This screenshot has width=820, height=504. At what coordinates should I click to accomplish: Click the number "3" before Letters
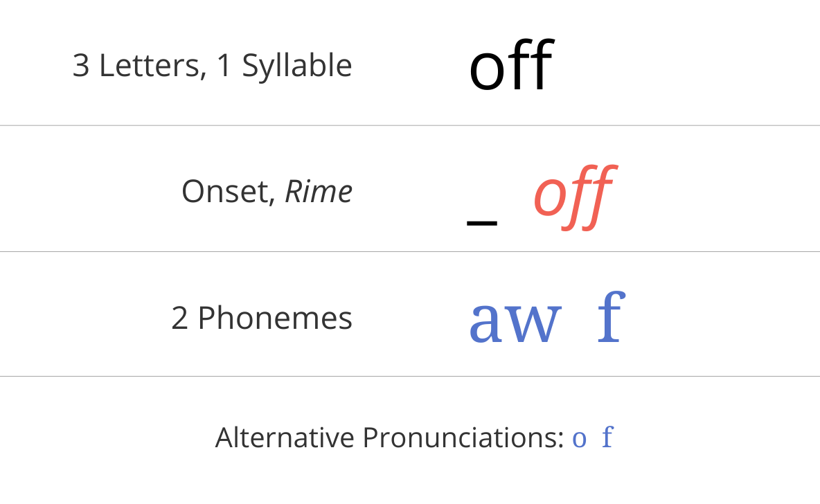(x=81, y=66)
